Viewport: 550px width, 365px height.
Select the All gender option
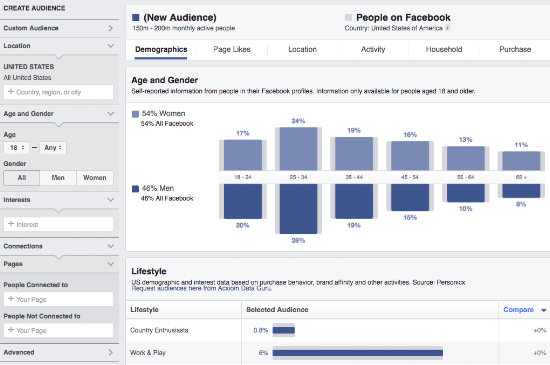pyautogui.click(x=22, y=178)
